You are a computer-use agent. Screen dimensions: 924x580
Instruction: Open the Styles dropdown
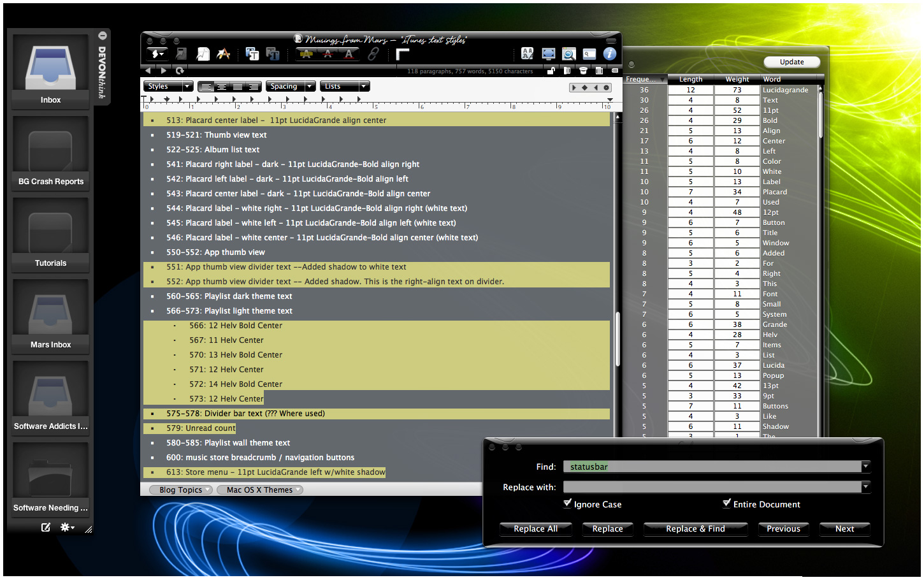(x=168, y=87)
